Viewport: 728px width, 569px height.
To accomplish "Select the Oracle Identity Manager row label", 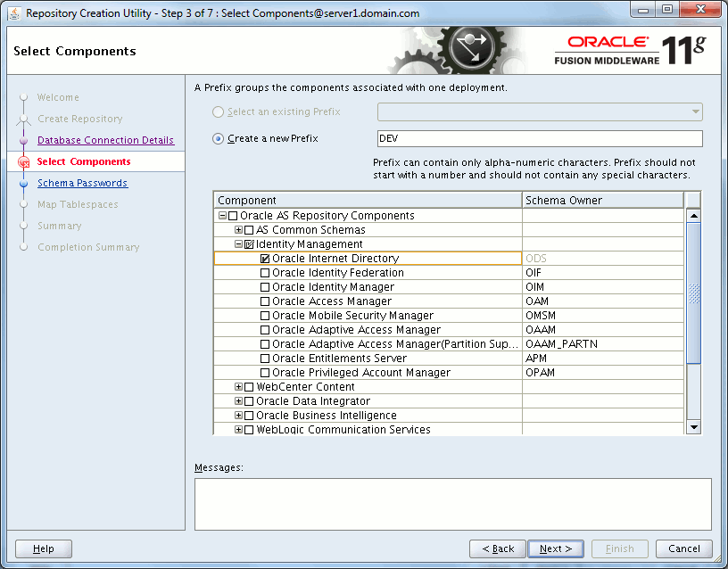I will [x=334, y=287].
